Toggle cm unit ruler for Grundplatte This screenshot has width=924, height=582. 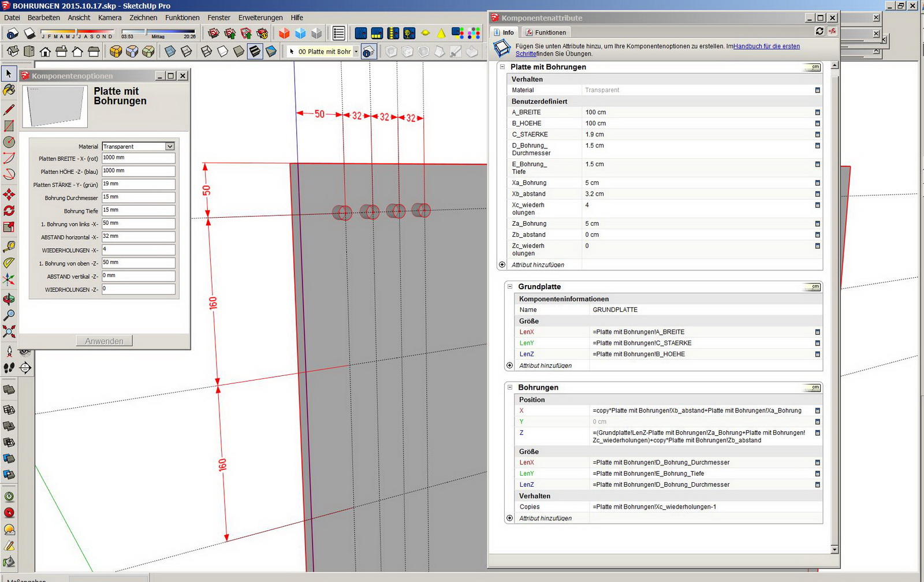tap(813, 287)
